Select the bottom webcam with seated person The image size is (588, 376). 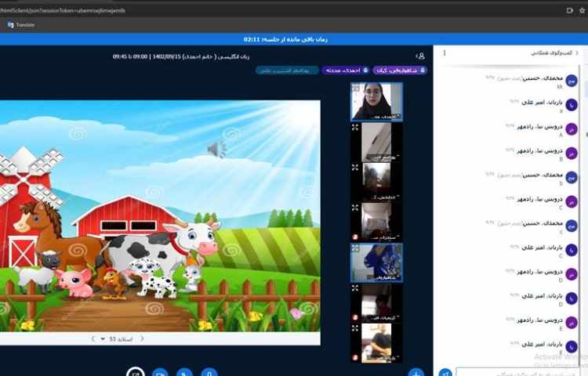[376, 343]
